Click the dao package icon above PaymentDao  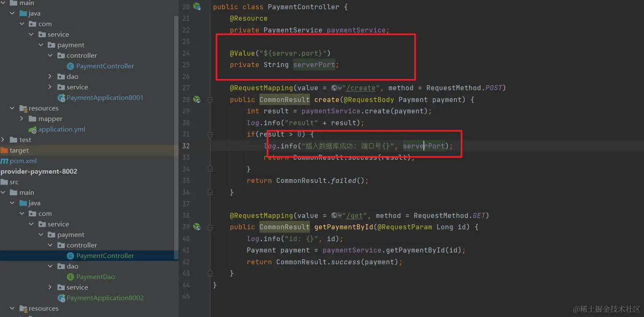click(x=61, y=266)
